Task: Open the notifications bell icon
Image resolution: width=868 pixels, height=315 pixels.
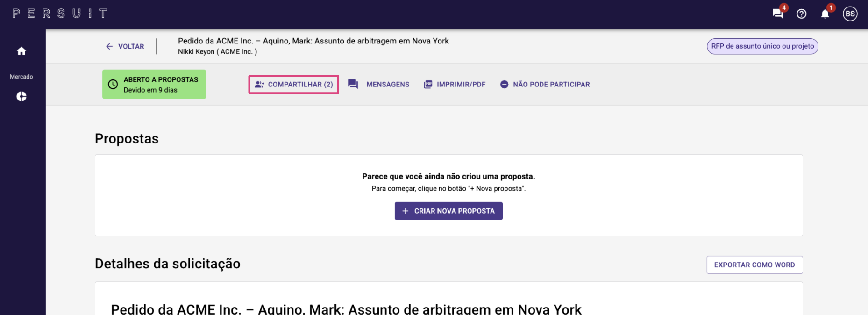Action: [x=825, y=14]
